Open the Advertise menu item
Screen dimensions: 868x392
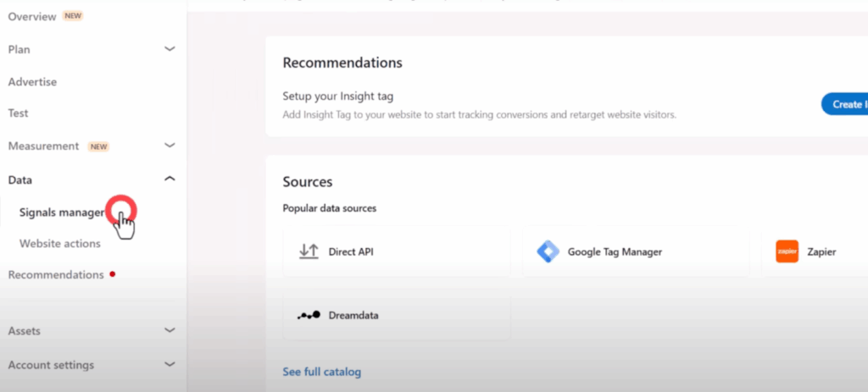click(x=32, y=82)
